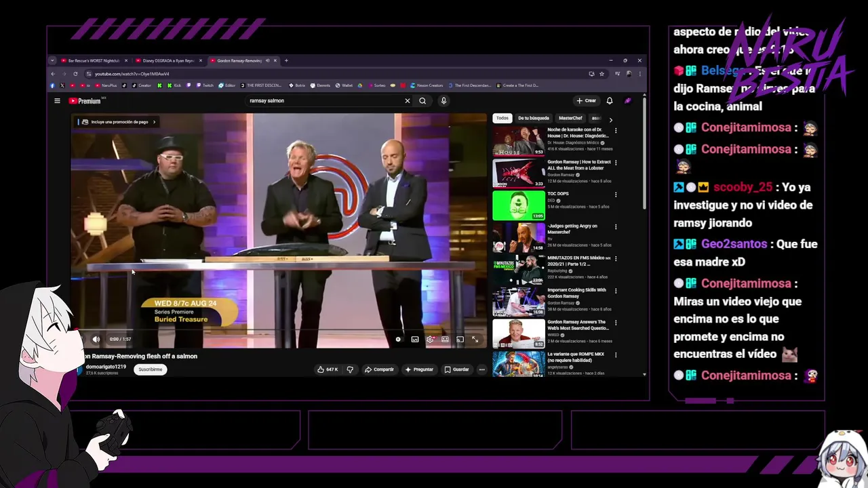
Task: Open the browser tab search dropdown arrow
Action: (52, 60)
